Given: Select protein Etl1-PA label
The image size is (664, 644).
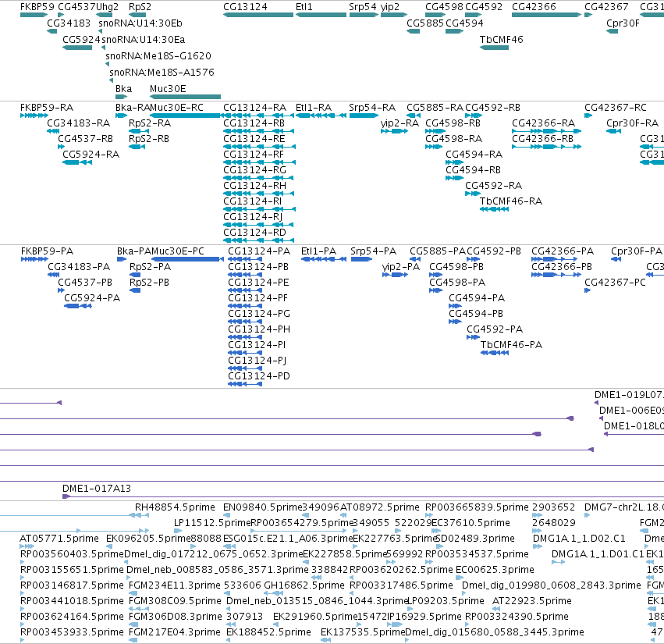Looking at the screenshot, I should tap(318, 251).
